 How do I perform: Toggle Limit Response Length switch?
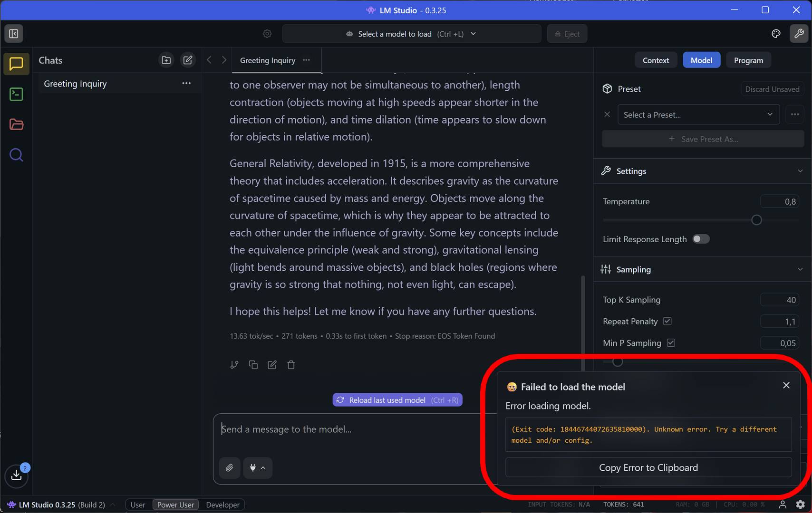pyautogui.click(x=701, y=239)
